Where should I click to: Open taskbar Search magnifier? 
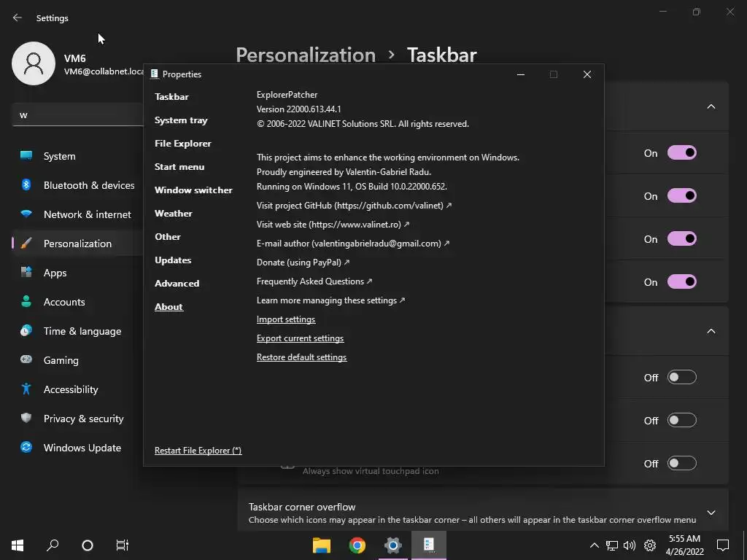coord(53,545)
